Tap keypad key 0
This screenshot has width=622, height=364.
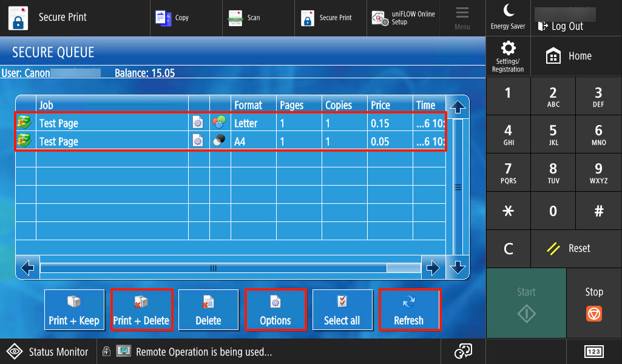pyautogui.click(x=553, y=211)
